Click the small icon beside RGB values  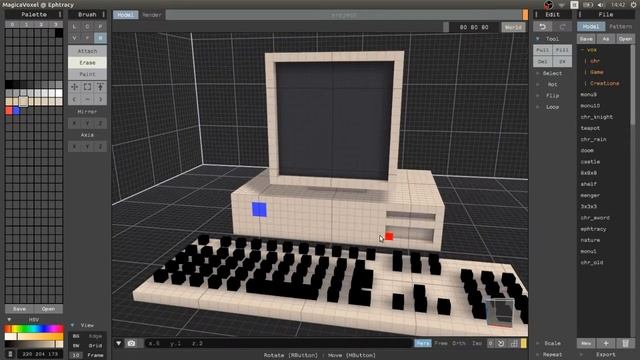[11, 354]
